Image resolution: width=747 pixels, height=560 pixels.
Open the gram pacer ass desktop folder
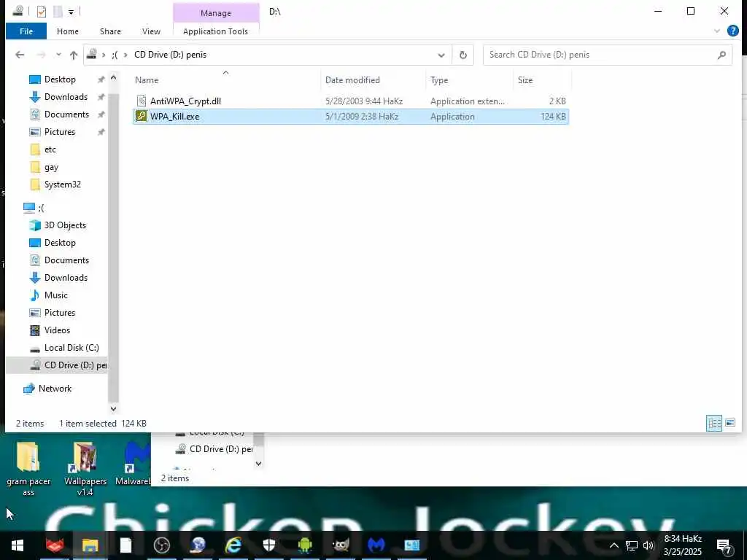point(28,469)
